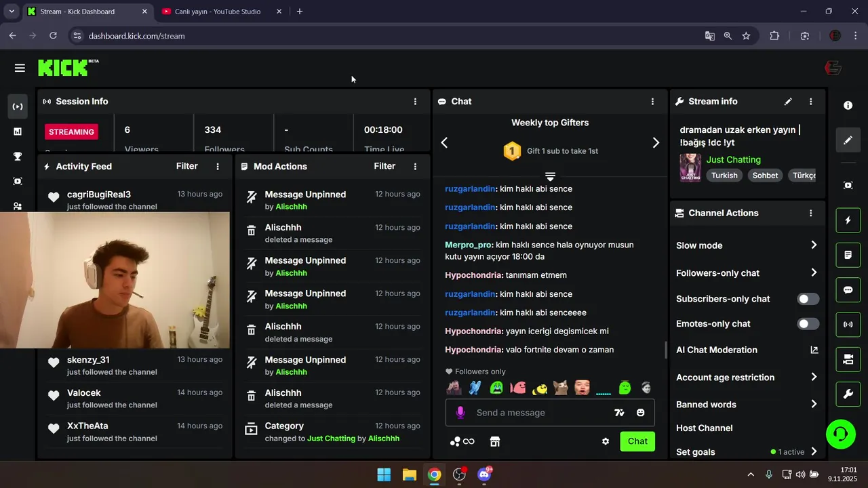This screenshot has height=488, width=868.
Task: Click the Sohbet tag
Action: pyautogui.click(x=765, y=176)
